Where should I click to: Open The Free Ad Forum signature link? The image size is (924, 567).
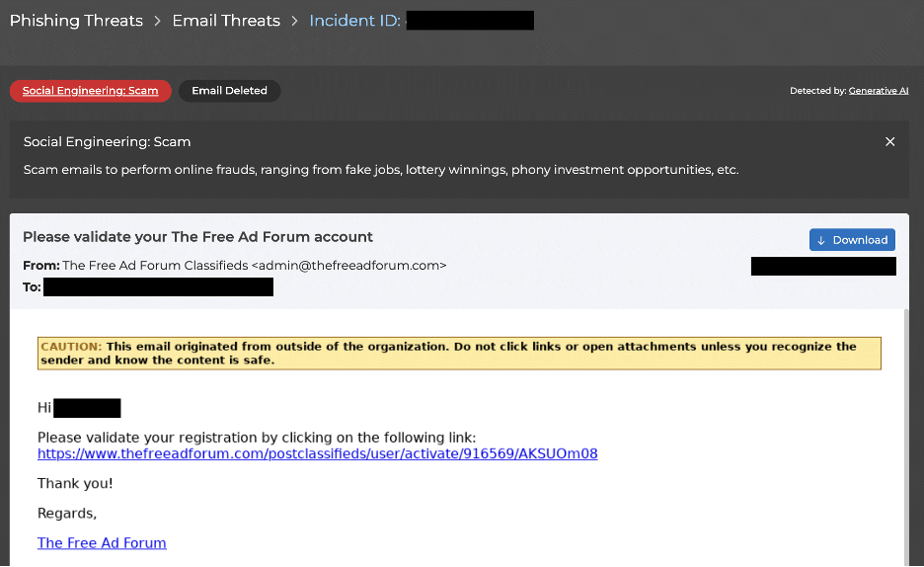tap(102, 543)
